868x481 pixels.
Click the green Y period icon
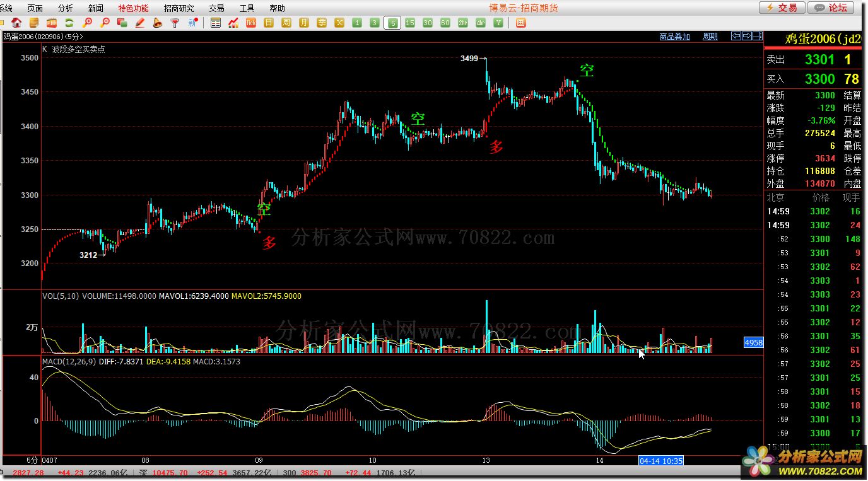pos(498,23)
